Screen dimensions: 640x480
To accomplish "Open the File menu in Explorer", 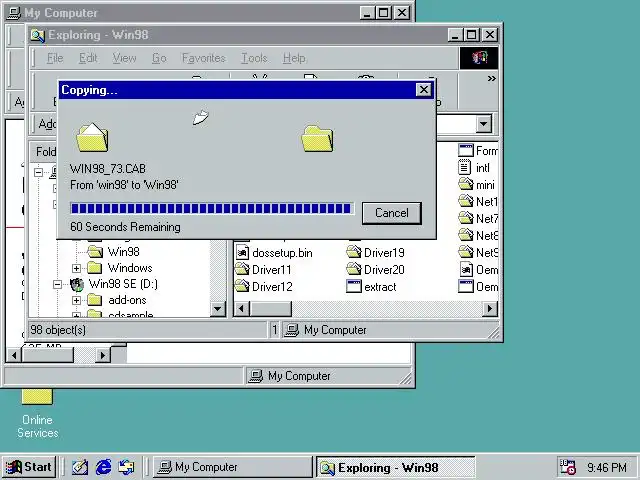I will 55,58.
